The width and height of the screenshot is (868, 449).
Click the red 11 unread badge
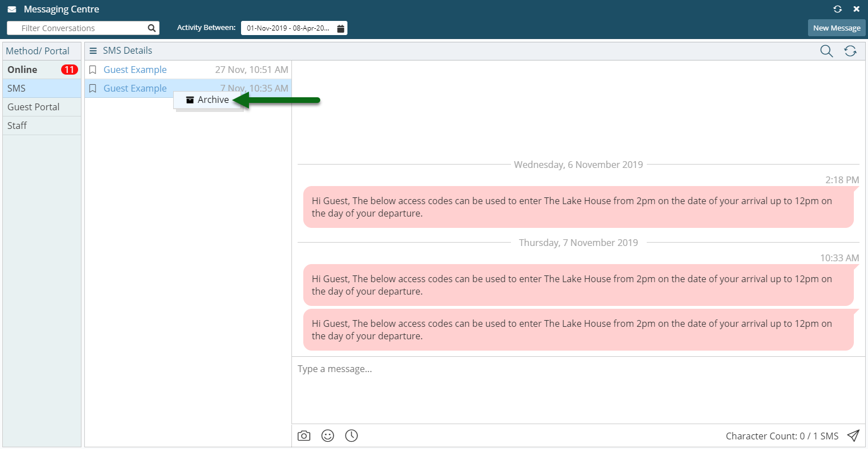(x=69, y=70)
